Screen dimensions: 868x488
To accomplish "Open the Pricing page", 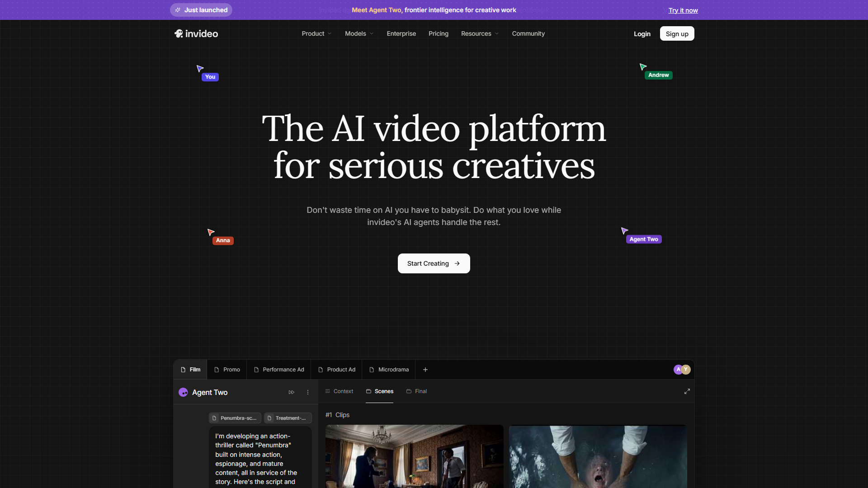I will 438,33.
